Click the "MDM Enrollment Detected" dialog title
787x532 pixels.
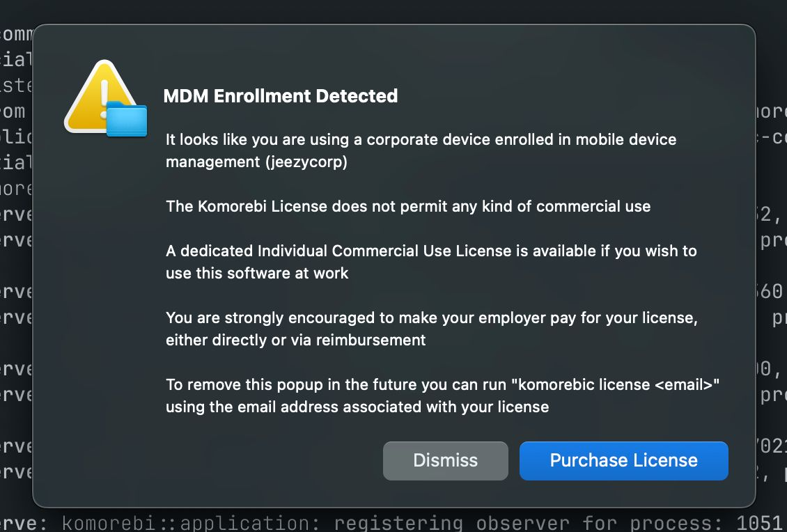point(280,96)
